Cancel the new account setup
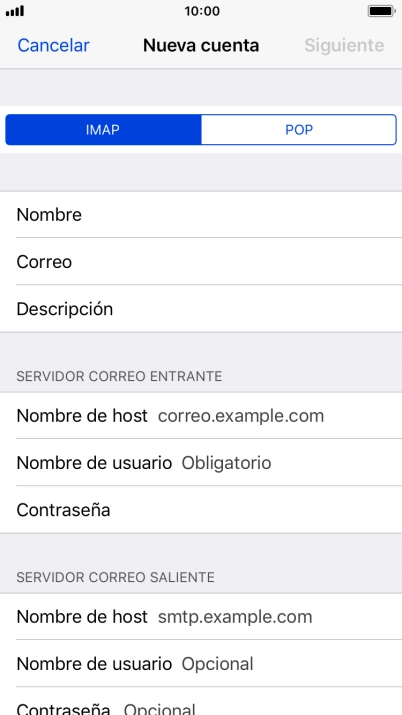402x715 pixels. (53, 46)
